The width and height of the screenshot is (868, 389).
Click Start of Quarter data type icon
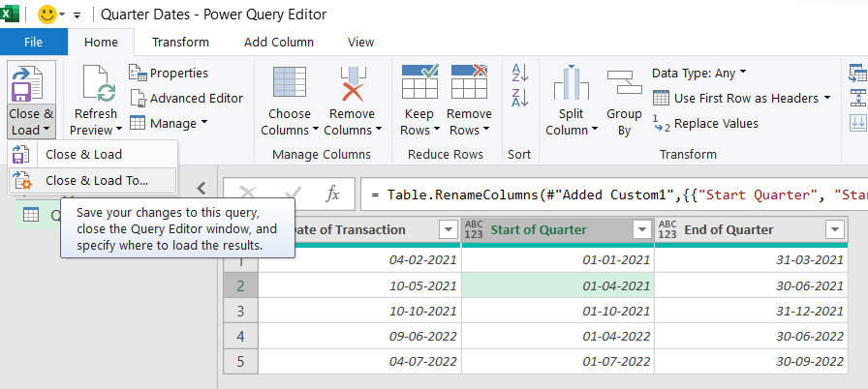pos(474,230)
